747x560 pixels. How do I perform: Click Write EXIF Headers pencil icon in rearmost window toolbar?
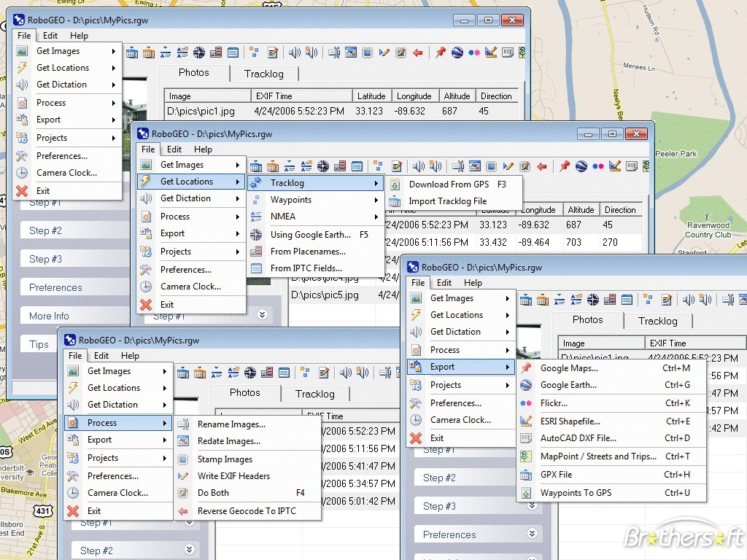coord(384,52)
